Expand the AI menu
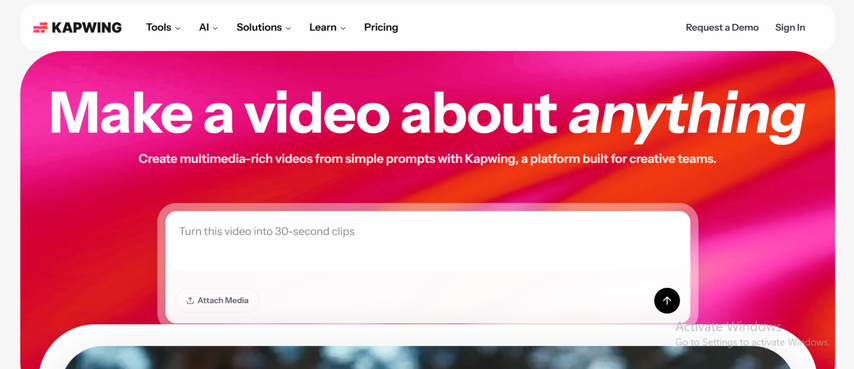Viewport: 854px width, 369px height. pyautogui.click(x=208, y=27)
